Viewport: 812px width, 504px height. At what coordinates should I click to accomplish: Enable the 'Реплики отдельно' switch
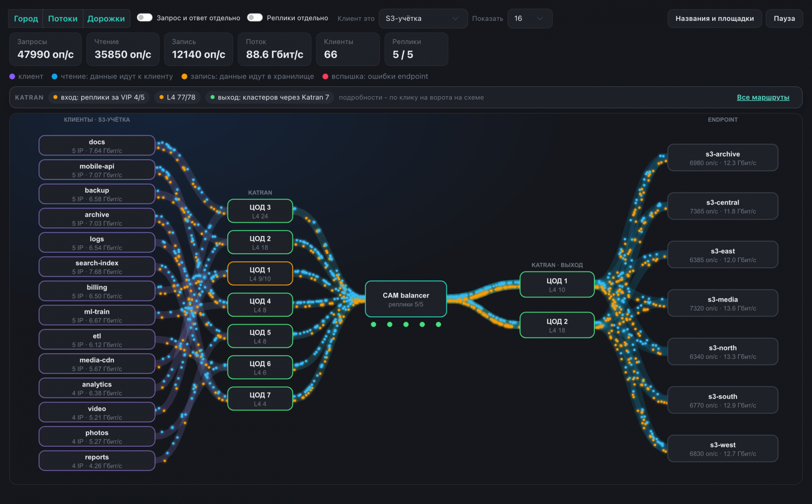pos(255,18)
